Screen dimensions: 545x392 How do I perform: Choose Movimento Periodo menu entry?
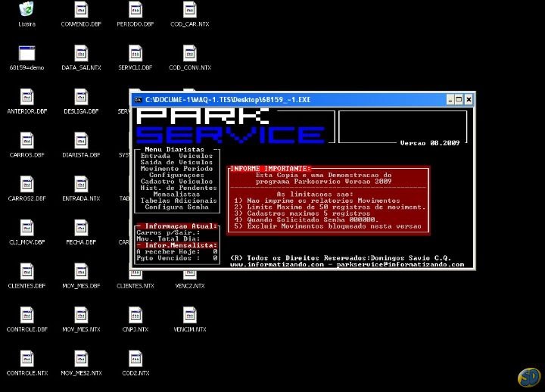pyautogui.click(x=176, y=169)
